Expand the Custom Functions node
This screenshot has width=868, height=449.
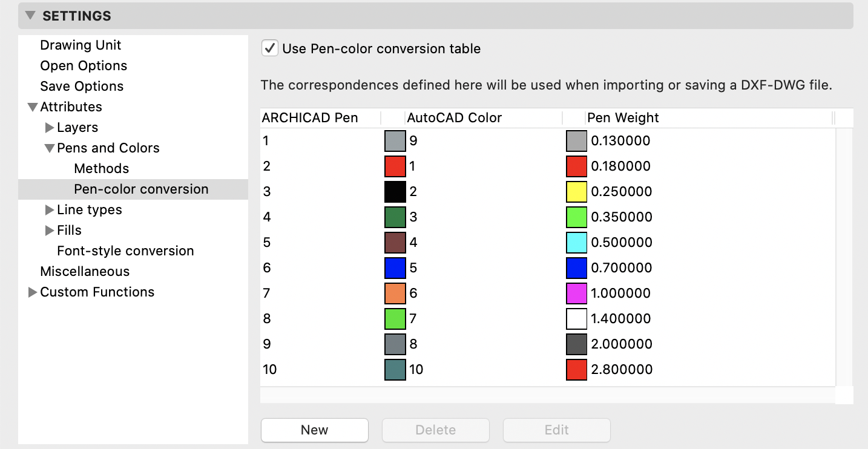point(33,292)
